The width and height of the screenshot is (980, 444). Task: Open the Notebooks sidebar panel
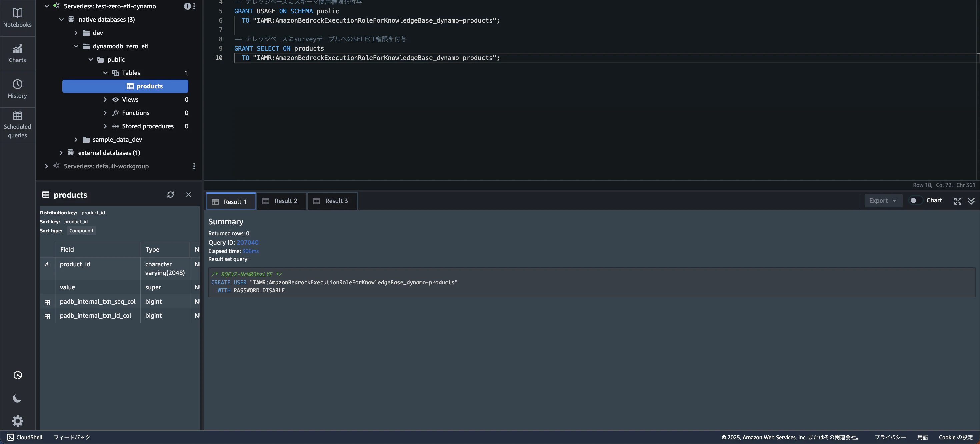17,18
